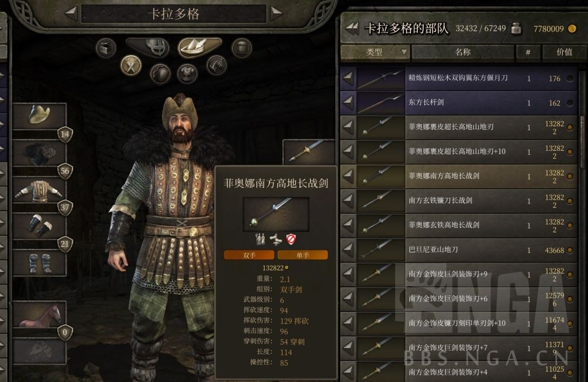This screenshot has width=588, height=382.
Task: Click the shield filter icon
Action: pyautogui.click(x=160, y=73)
